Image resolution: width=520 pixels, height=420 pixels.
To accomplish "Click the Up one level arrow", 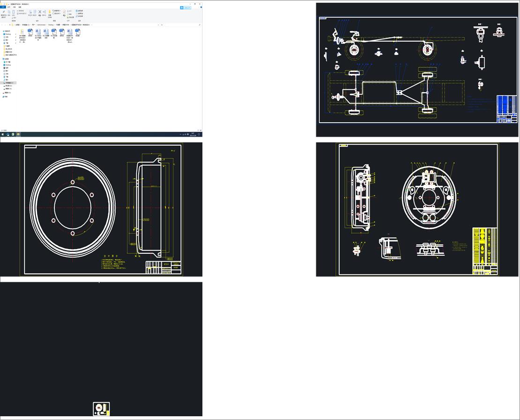I will (10, 25).
